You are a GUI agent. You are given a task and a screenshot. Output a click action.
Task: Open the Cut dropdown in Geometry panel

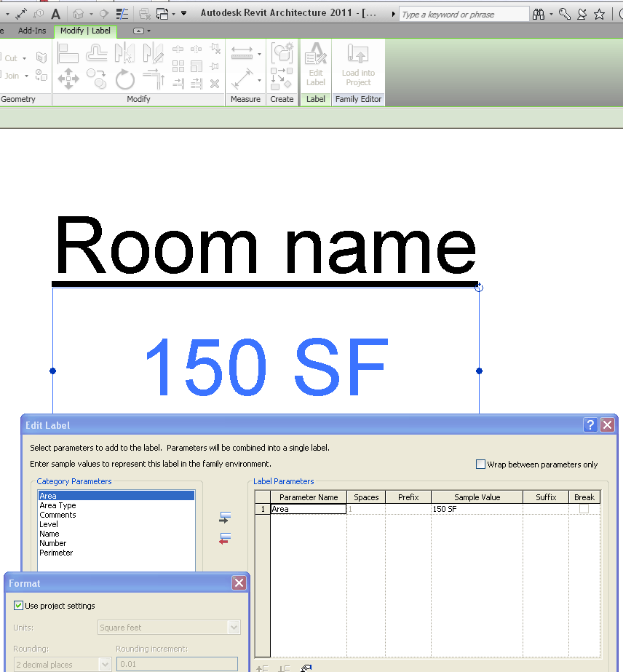(25, 58)
